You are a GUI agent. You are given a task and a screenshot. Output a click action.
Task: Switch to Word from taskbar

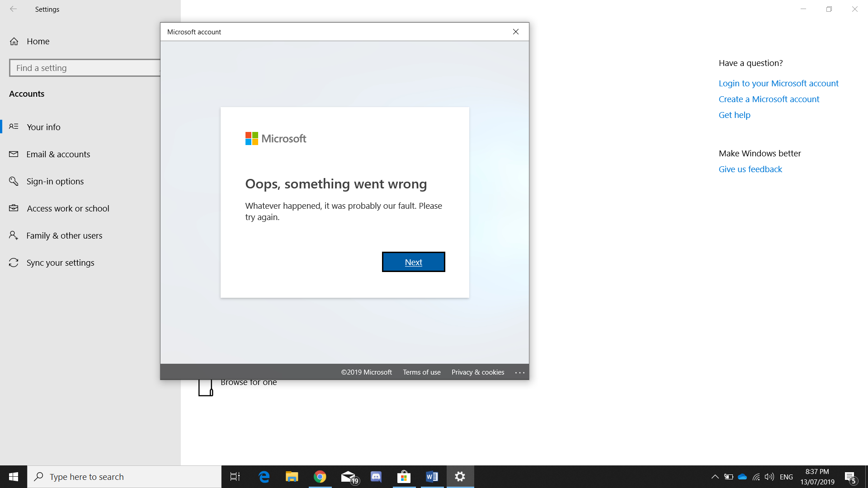pyautogui.click(x=432, y=477)
